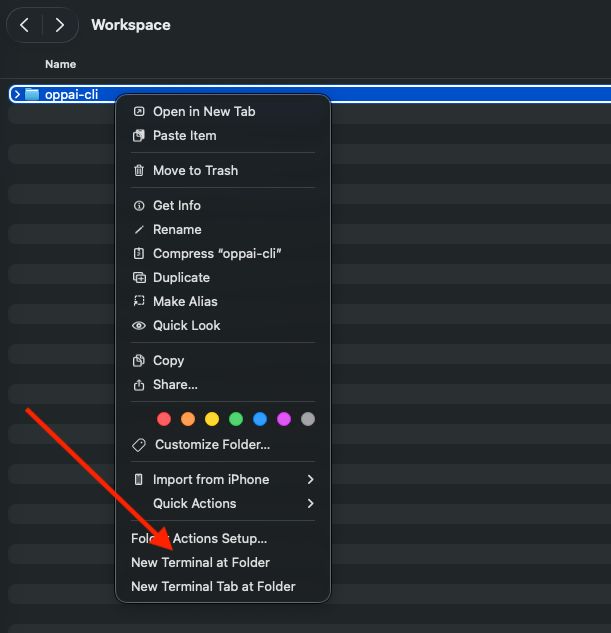
Task: Expand the oppai-cli folder disclosure arrow
Action: pyautogui.click(x=17, y=94)
